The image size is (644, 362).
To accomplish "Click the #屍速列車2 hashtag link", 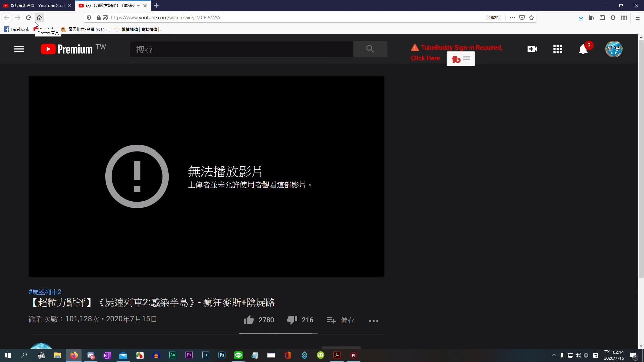I will [45, 292].
